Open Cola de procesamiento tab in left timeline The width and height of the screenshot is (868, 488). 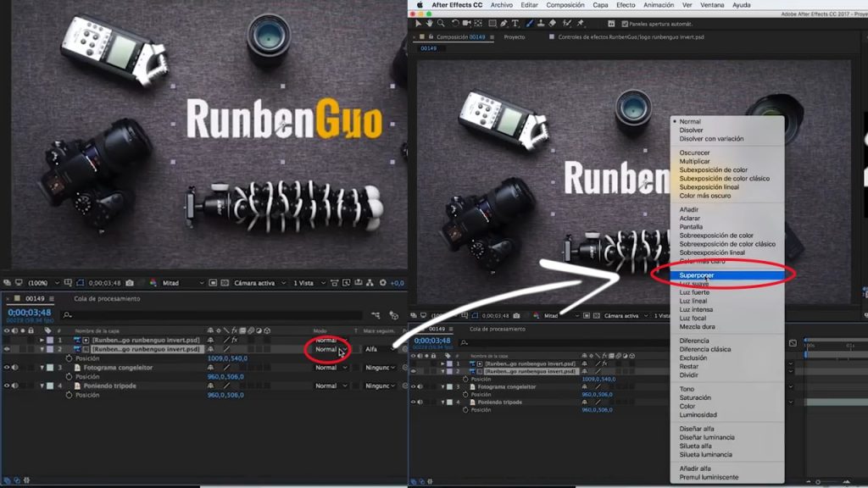coord(107,299)
